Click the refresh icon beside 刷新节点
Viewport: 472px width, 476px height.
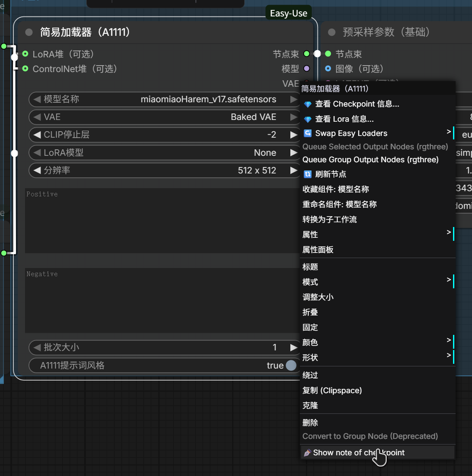click(308, 174)
